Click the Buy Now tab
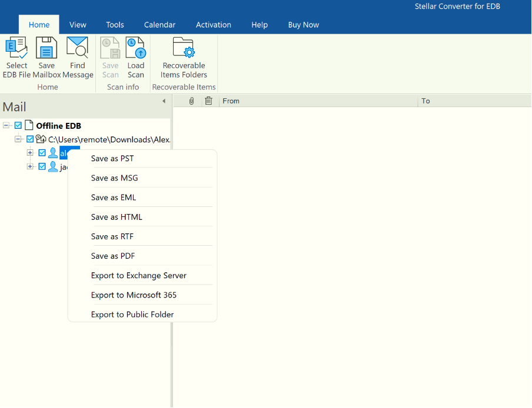This screenshot has height=408, width=532. coord(303,25)
